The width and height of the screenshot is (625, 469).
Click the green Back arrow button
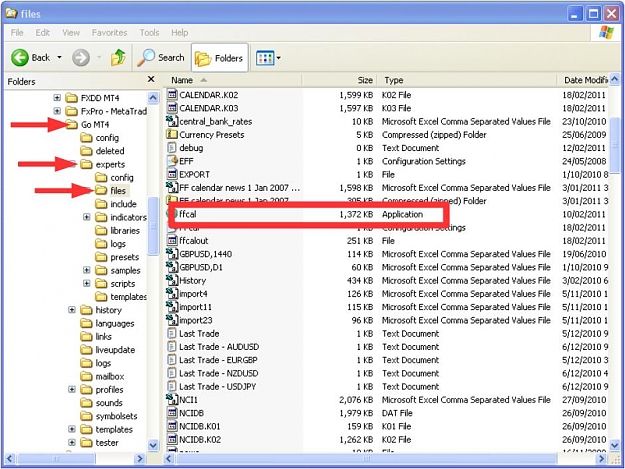[x=20, y=58]
